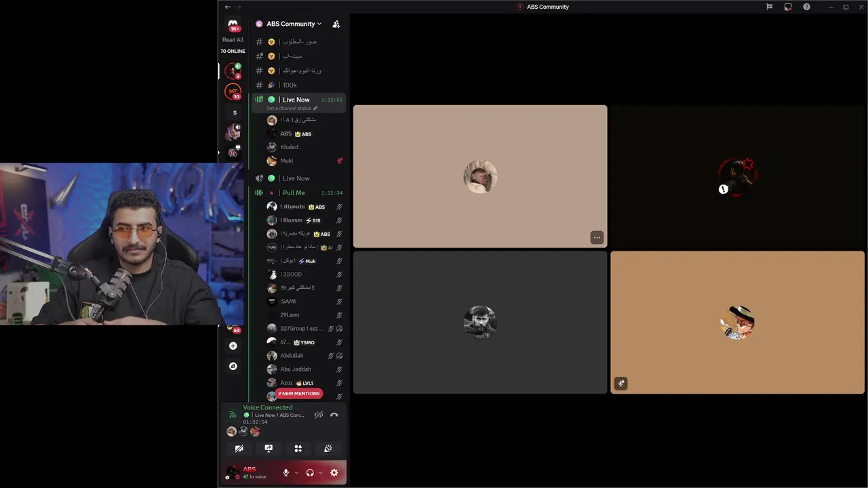
Task: Click muted icon beside Muki
Action: point(340,161)
